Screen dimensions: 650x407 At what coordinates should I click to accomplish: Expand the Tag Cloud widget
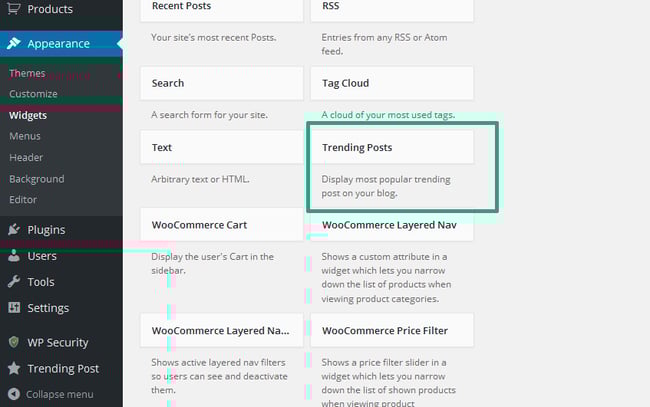(392, 84)
